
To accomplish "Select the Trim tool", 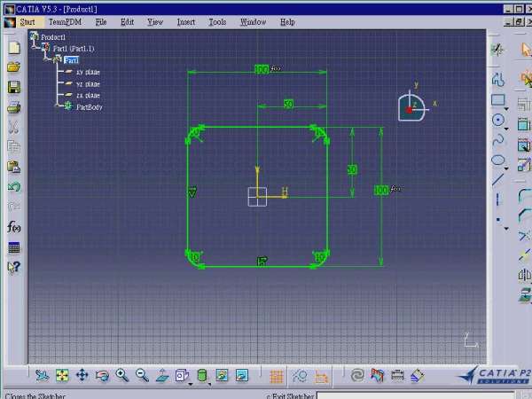I will tap(525, 236).
